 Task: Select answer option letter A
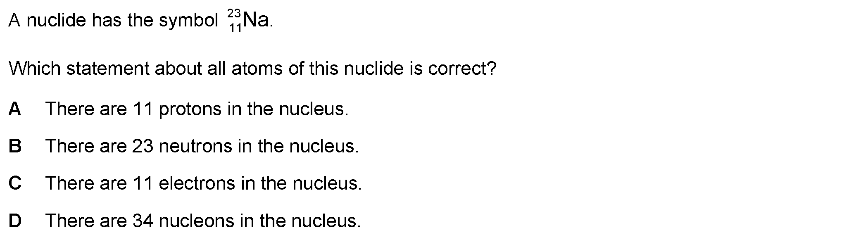point(15,109)
